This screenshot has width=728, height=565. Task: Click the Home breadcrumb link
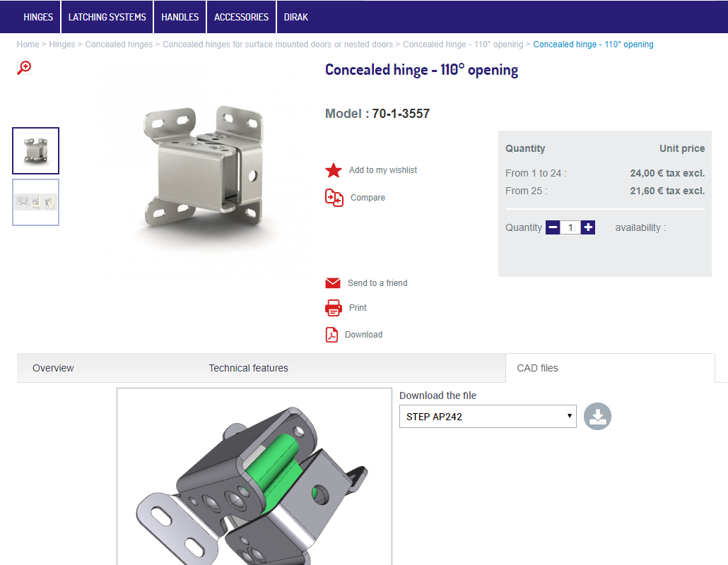pyautogui.click(x=28, y=44)
